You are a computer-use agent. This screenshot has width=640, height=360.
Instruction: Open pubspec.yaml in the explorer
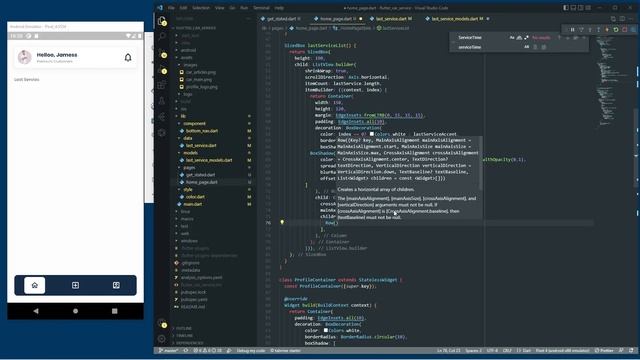[x=194, y=300]
